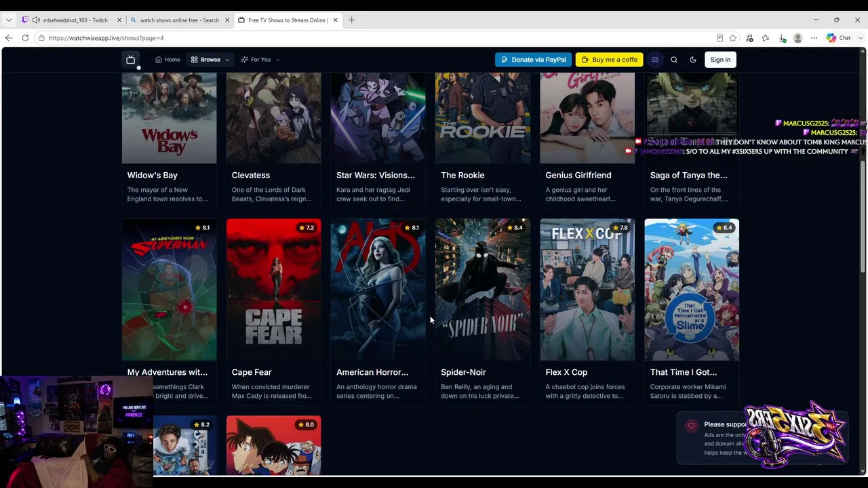
Task: Open the site search magnifier icon
Action: pos(674,60)
